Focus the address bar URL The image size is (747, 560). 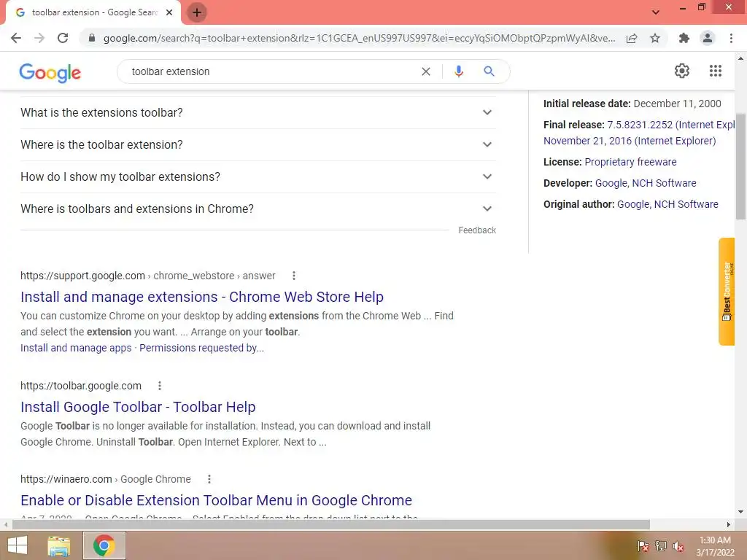tap(359, 38)
